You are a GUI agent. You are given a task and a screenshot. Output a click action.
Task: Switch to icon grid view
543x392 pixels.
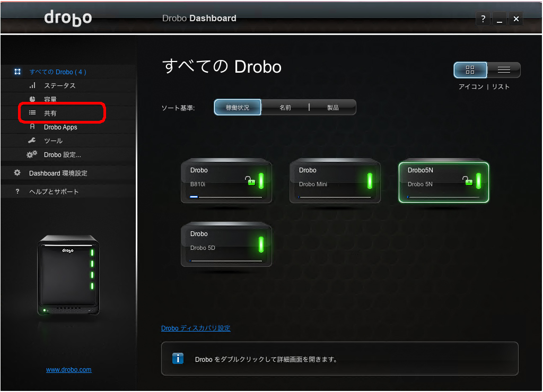(470, 70)
